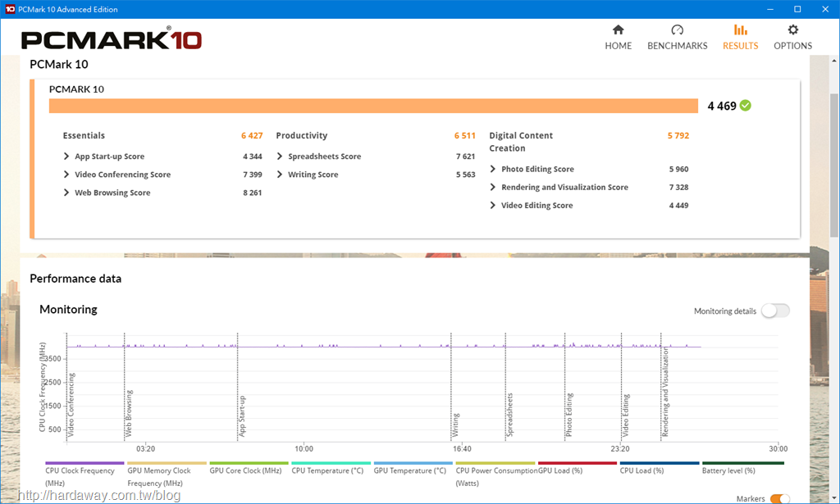Click the Digital Content Creation score 5 792
840x504 pixels.
tap(678, 135)
